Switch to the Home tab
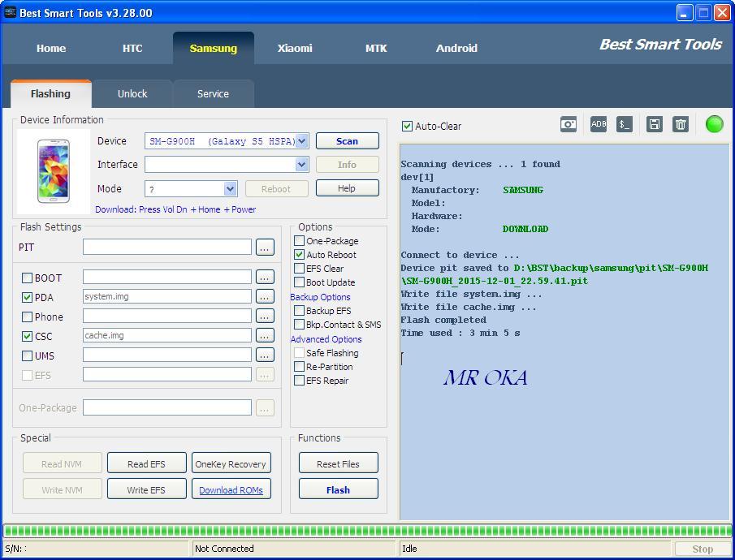The image size is (735, 560). pyautogui.click(x=51, y=48)
